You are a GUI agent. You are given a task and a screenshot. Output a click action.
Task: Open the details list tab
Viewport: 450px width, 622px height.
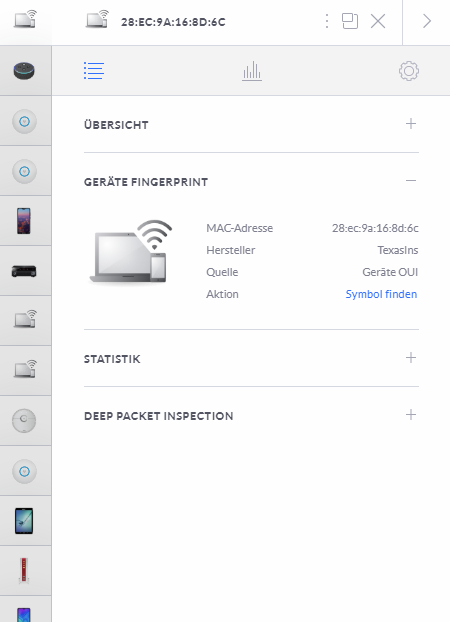(x=94, y=71)
